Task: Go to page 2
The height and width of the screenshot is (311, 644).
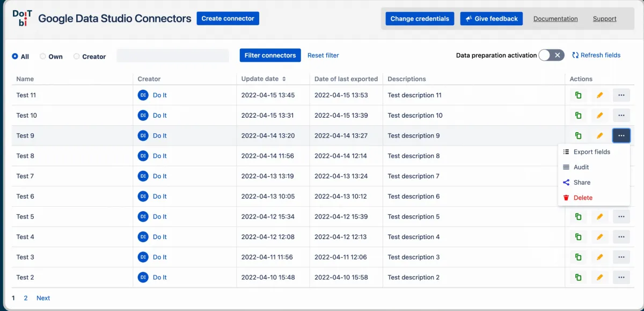Action: [x=25, y=298]
